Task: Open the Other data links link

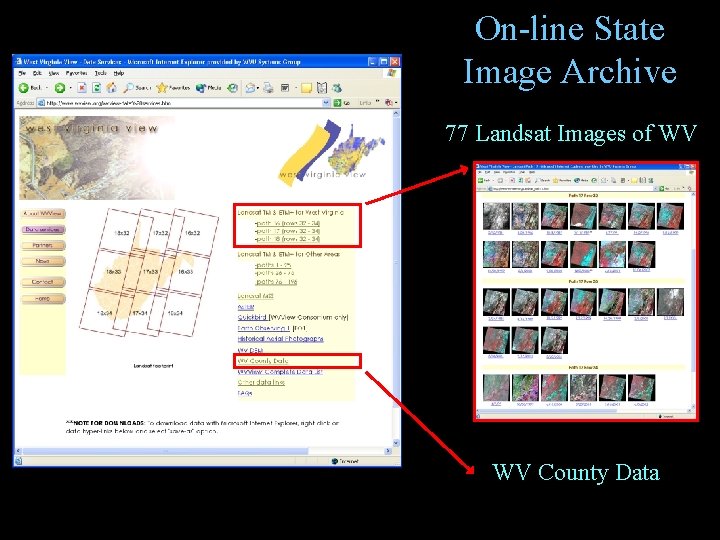Action: pyautogui.click(x=261, y=382)
